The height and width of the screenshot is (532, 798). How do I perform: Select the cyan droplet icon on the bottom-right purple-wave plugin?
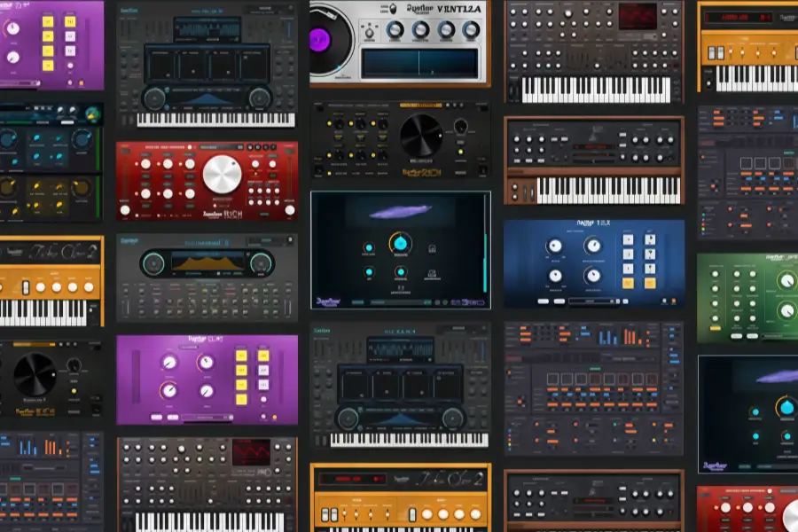(786, 406)
